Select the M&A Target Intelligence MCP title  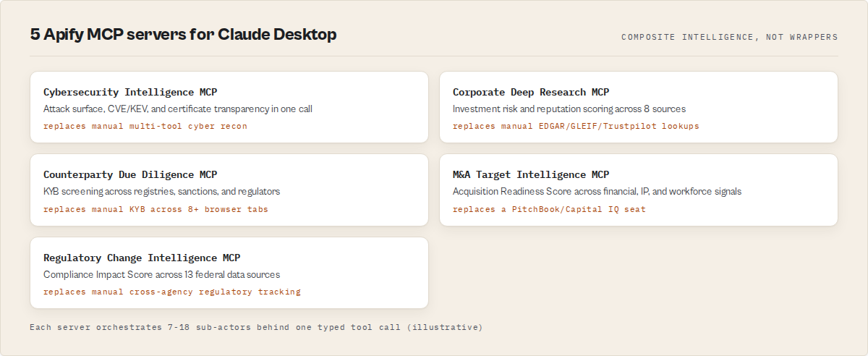(x=531, y=174)
